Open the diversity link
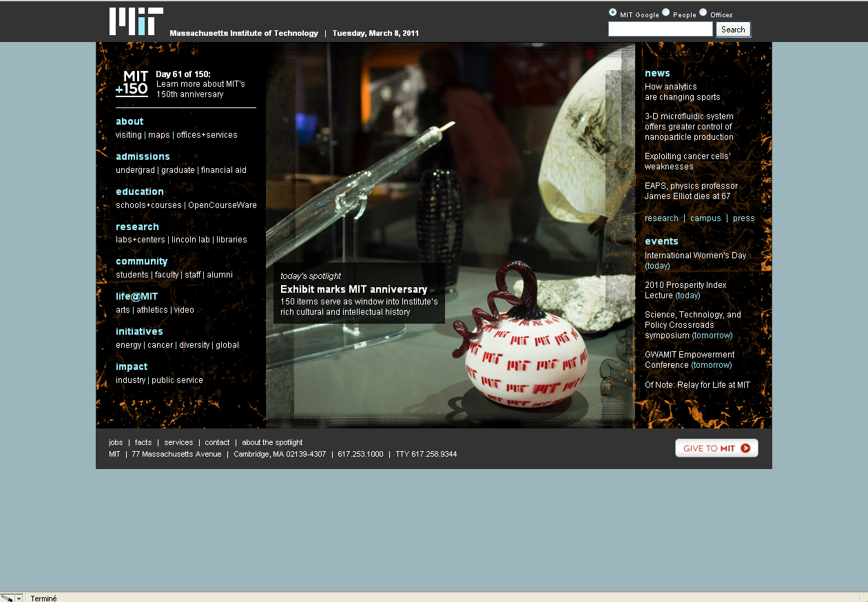Image resolution: width=868 pixels, height=602 pixels. click(x=194, y=345)
